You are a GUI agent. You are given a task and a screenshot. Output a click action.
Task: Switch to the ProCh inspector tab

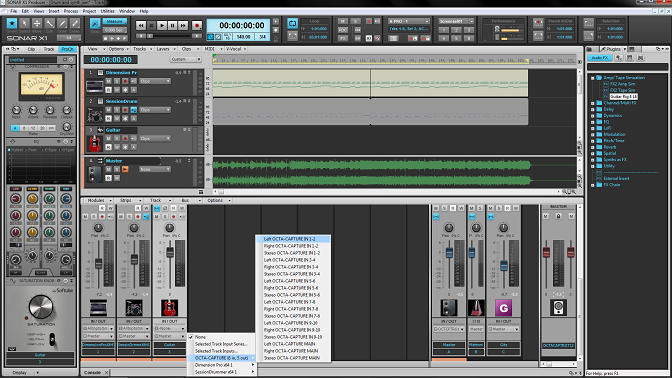coord(67,49)
